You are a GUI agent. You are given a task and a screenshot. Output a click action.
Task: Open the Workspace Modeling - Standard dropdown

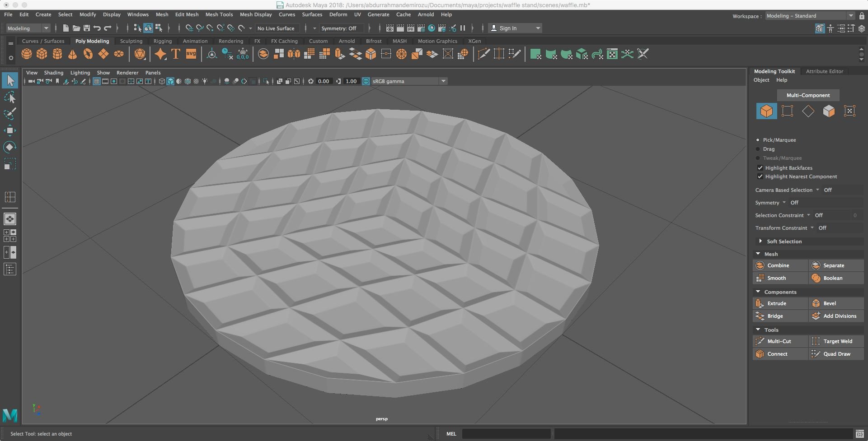pyautogui.click(x=810, y=16)
